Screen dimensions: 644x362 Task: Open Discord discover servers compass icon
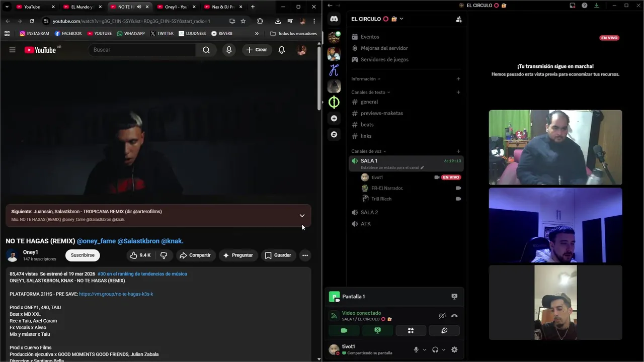click(x=334, y=134)
